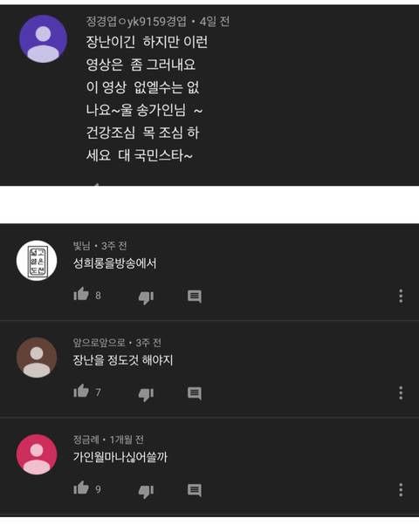Dislike the comment by 정금례

pos(146,491)
